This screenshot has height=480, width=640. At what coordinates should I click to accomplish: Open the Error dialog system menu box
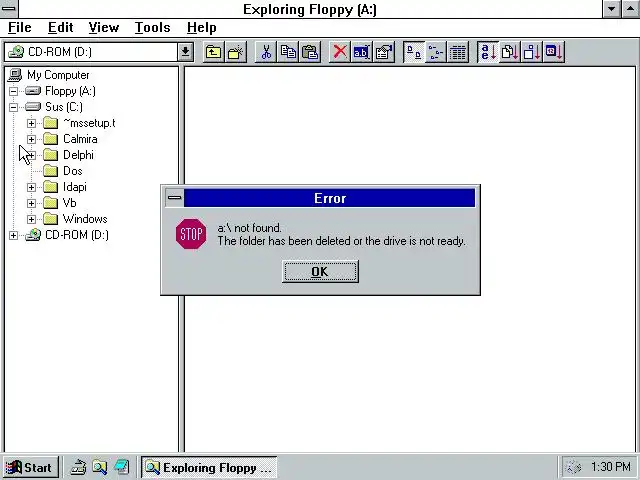tap(175, 198)
